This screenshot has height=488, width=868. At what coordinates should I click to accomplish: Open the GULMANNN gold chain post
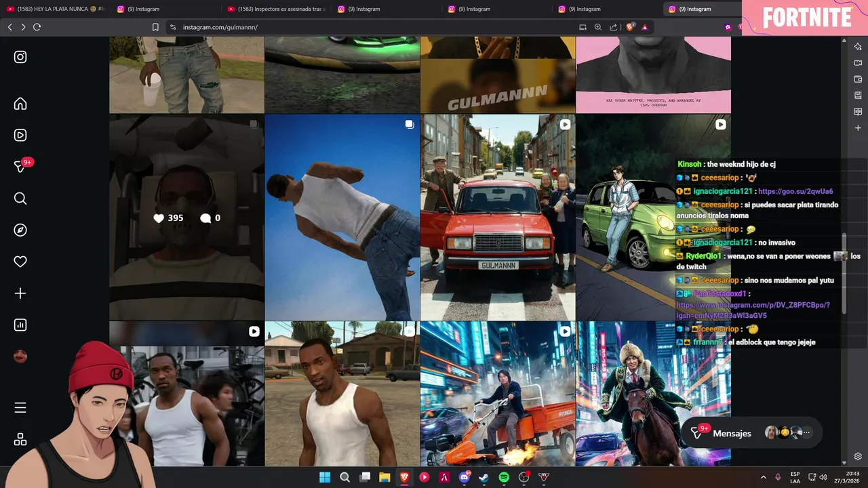498,75
